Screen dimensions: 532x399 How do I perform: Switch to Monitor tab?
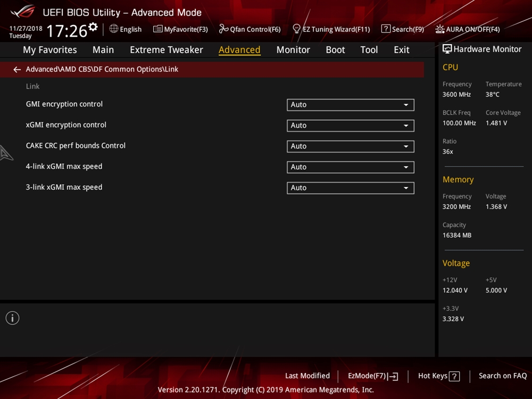293,50
